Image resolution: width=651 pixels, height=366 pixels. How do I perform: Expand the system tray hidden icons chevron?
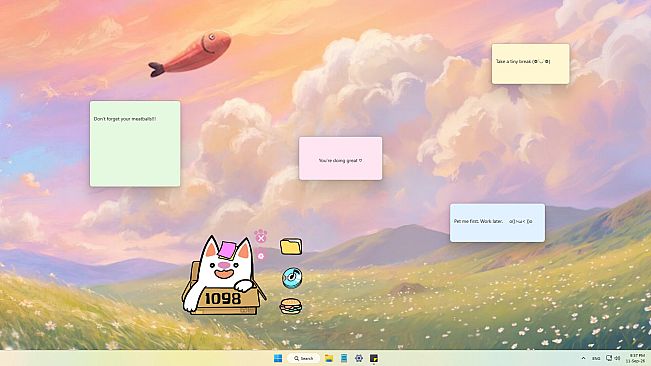click(583, 358)
